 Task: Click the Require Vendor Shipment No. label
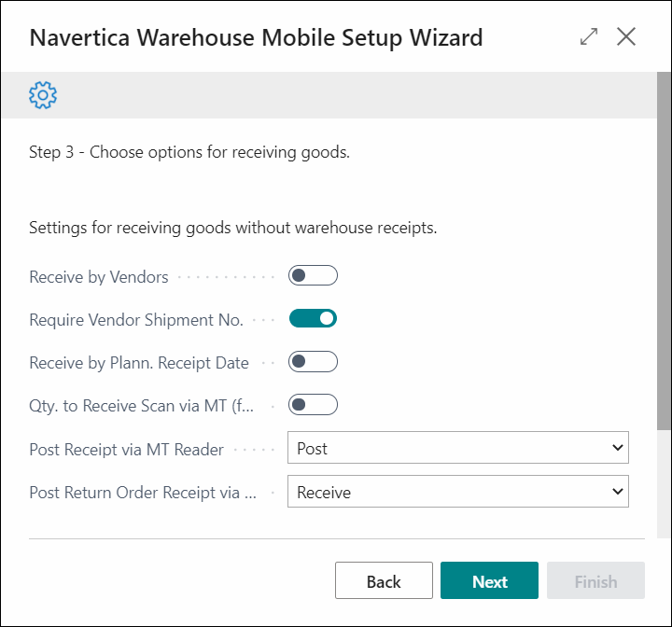(x=136, y=320)
